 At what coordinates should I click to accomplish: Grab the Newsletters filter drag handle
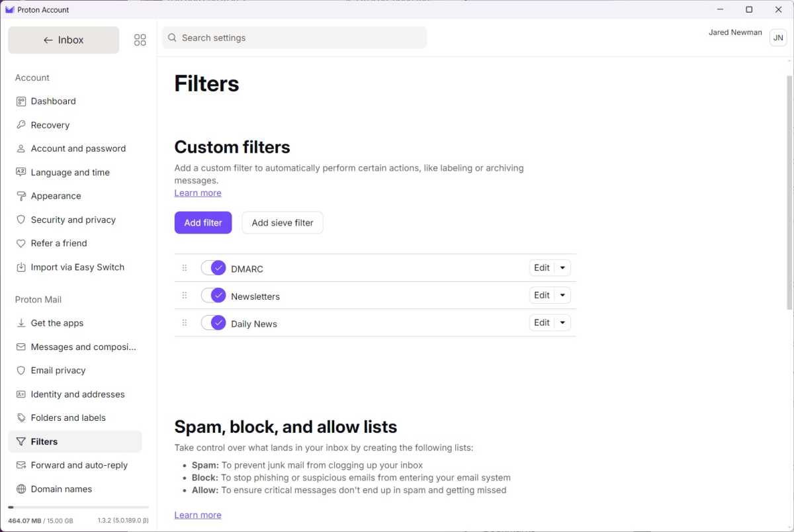(x=185, y=295)
